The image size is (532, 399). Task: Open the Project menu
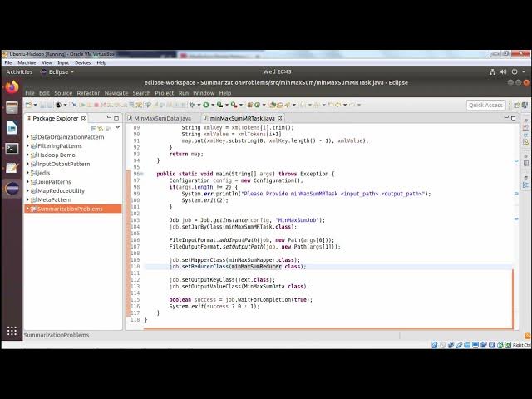pyautogui.click(x=165, y=93)
